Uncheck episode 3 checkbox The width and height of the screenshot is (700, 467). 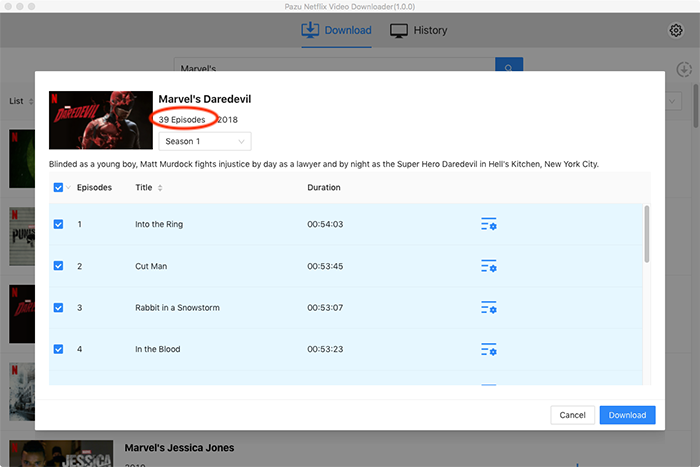58,308
